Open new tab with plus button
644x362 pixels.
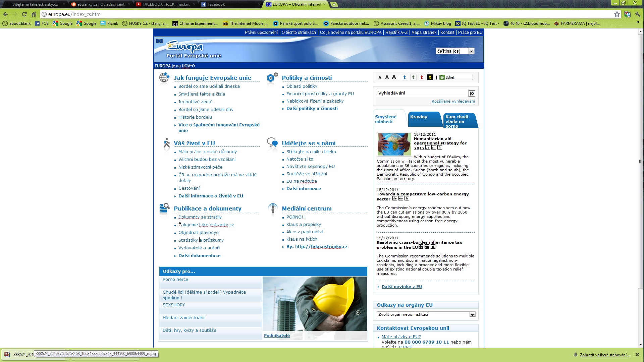pos(334,4)
